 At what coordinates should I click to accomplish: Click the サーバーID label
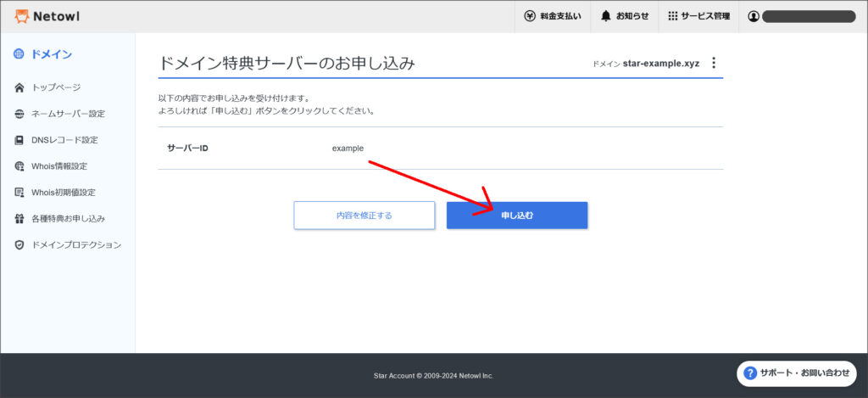coord(187,148)
